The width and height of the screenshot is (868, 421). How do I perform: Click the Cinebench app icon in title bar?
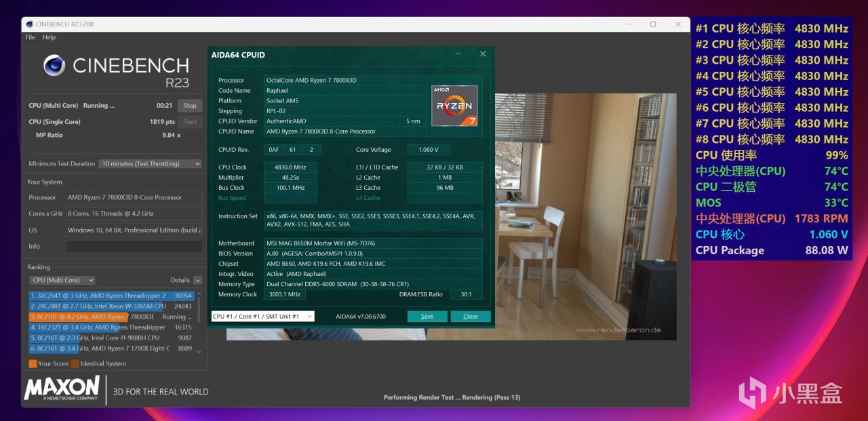point(29,24)
